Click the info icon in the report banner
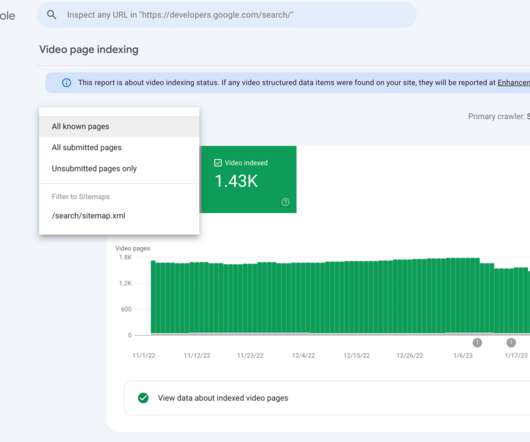 coord(67,82)
